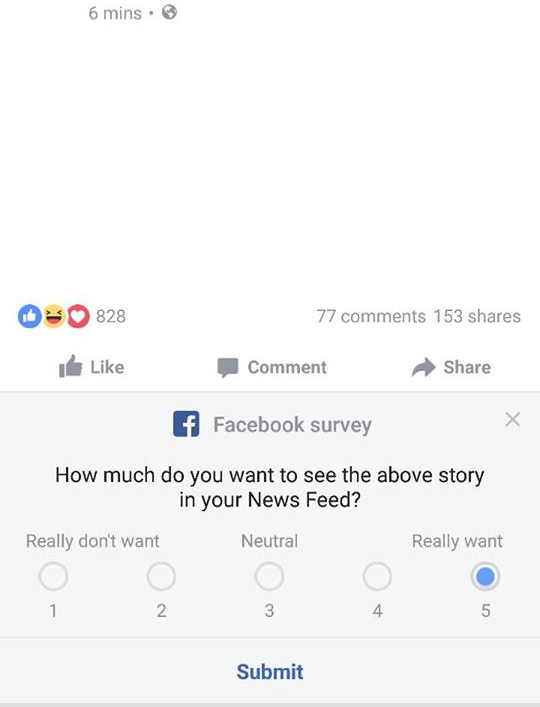
Task: Dismiss the Facebook survey with X
Action: click(513, 419)
